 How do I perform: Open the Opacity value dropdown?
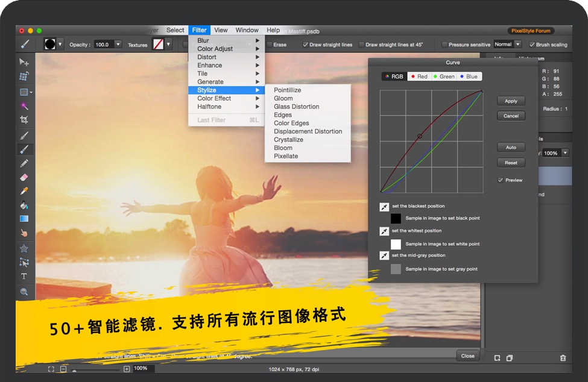point(118,45)
